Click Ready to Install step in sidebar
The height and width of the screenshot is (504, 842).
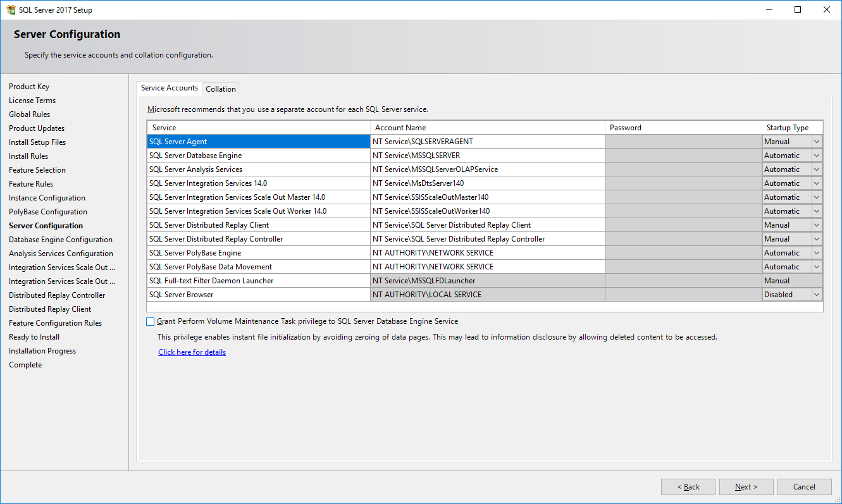click(34, 337)
